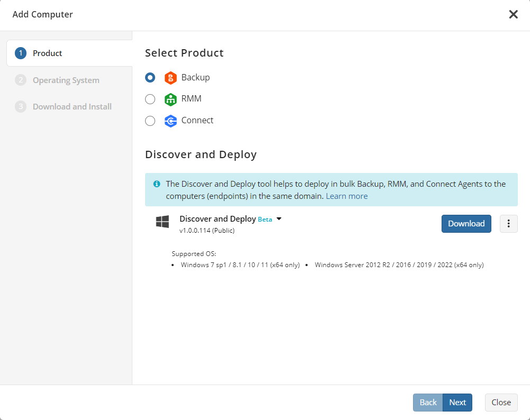The width and height of the screenshot is (530, 420).
Task: Select the Backup radio button
Action: (150, 78)
